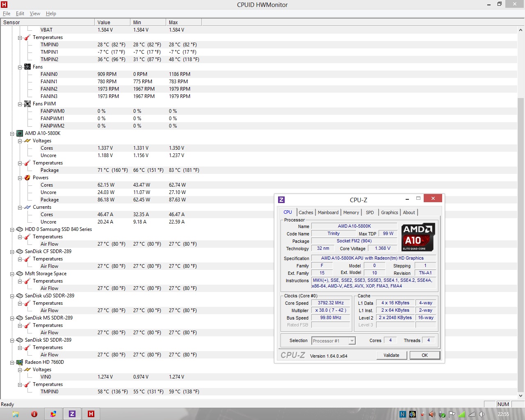525x420 pixels.
Task: Open the File menu
Action: pyautogui.click(x=7, y=14)
